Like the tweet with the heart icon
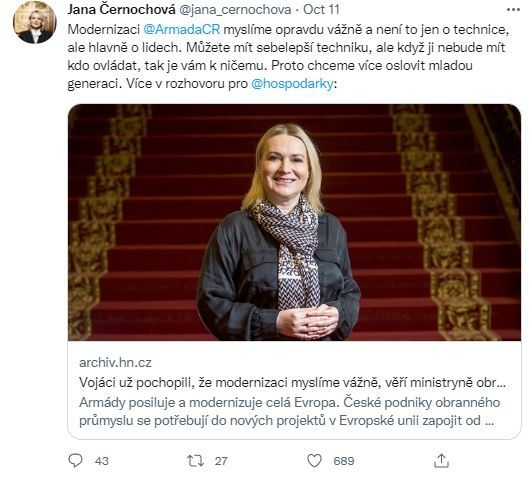The height and width of the screenshot is (477, 532). 314,461
